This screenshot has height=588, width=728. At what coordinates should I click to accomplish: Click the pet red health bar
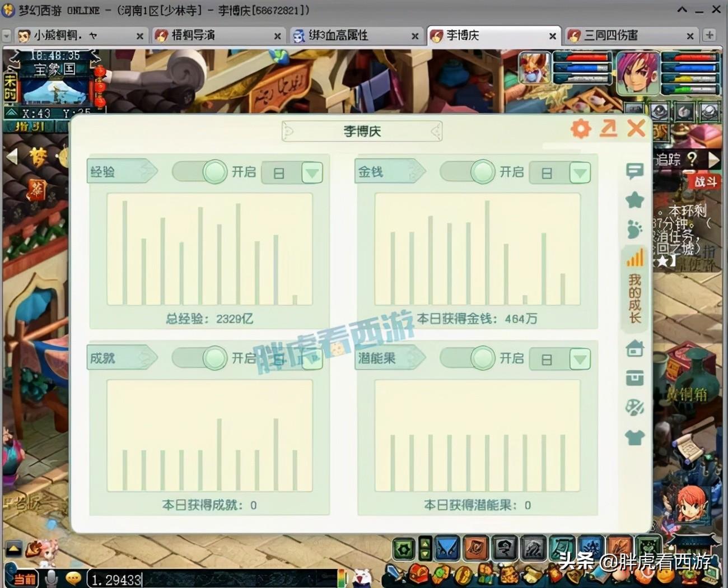click(x=583, y=57)
